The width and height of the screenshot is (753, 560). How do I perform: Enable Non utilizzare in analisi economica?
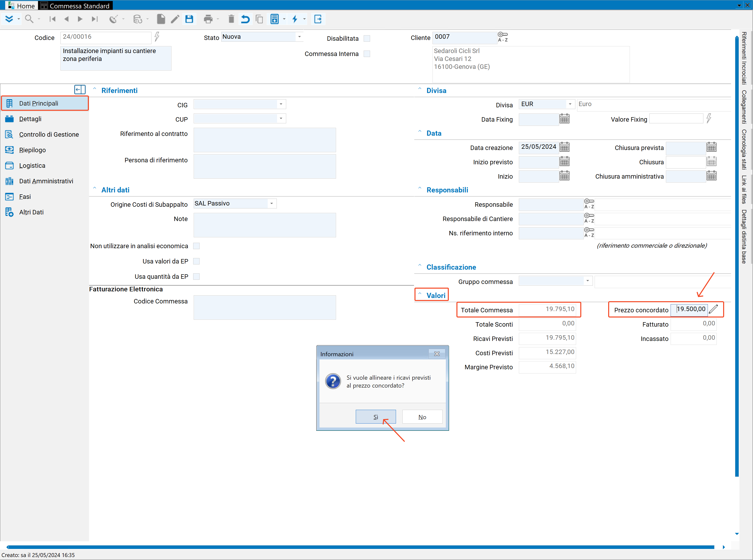[x=196, y=246]
